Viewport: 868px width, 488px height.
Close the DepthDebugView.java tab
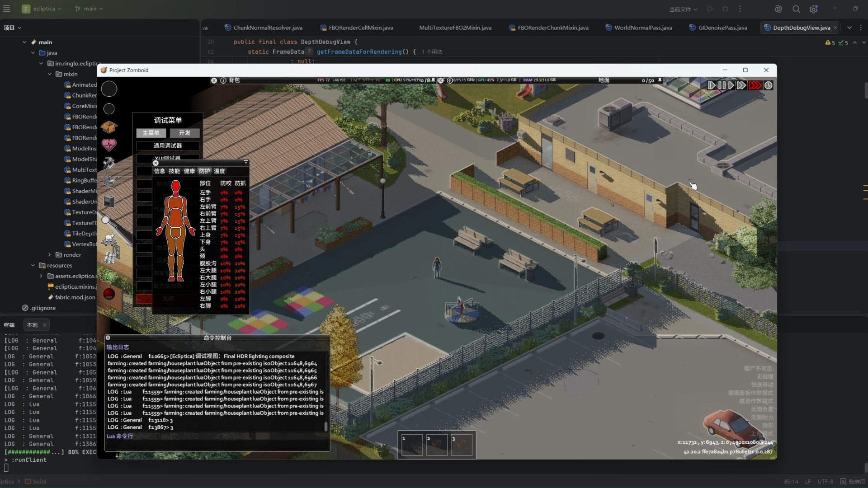[835, 28]
